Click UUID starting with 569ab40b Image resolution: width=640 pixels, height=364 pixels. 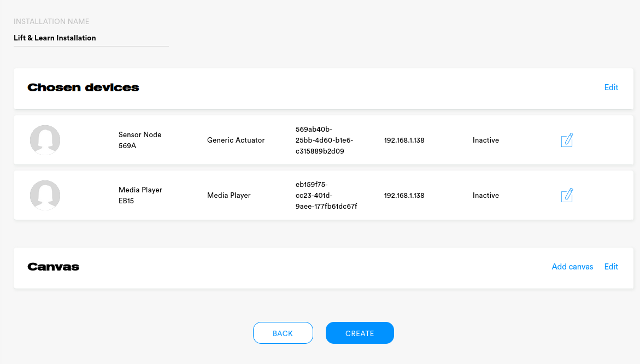pos(324,140)
